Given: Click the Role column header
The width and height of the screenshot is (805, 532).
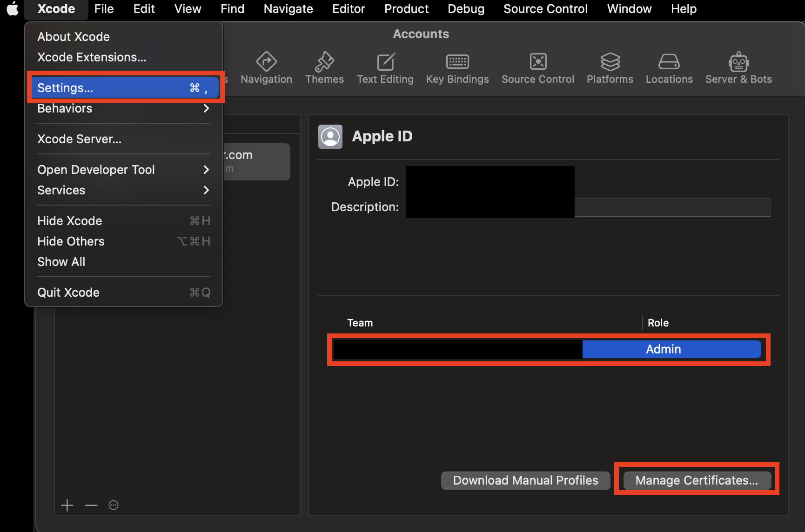Looking at the screenshot, I should 658,323.
